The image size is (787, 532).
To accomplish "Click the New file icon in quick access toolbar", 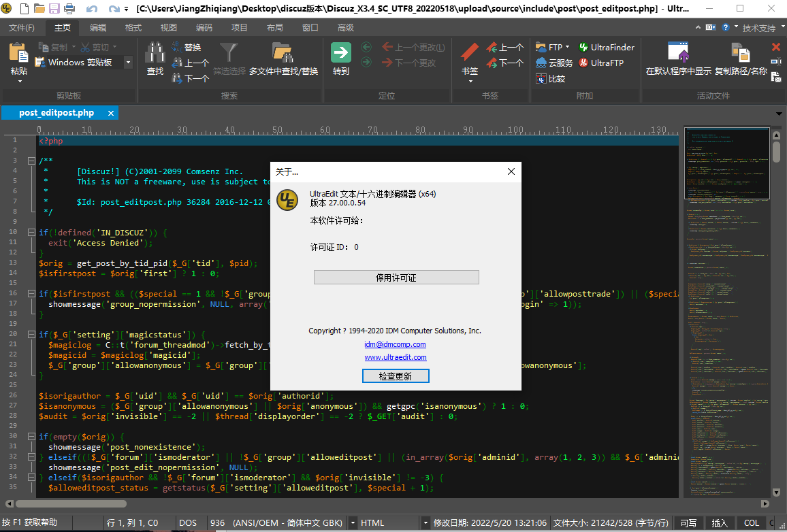I will click(24, 9).
